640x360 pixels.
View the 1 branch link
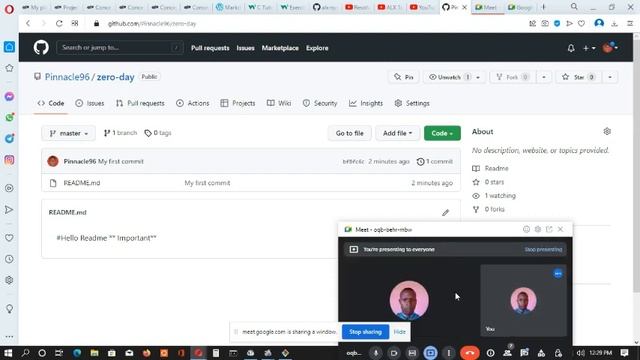click(120, 133)
